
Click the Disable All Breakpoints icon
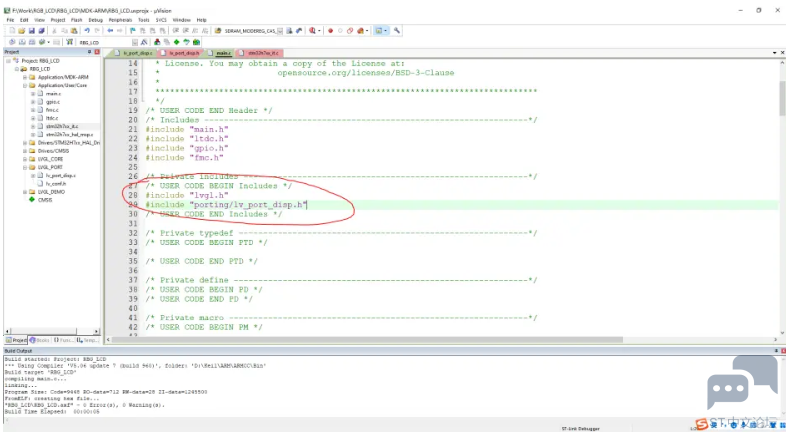click(350, 31)
